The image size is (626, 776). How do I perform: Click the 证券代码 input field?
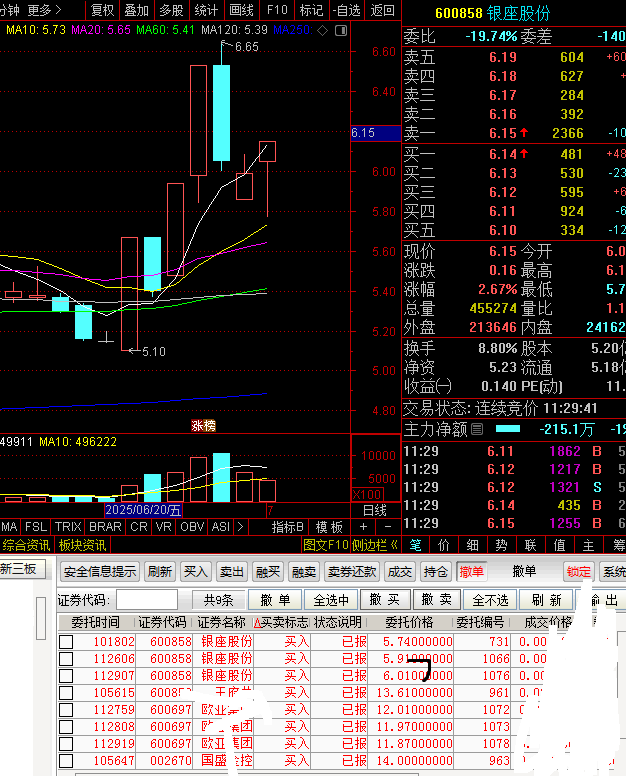(147, 600)
